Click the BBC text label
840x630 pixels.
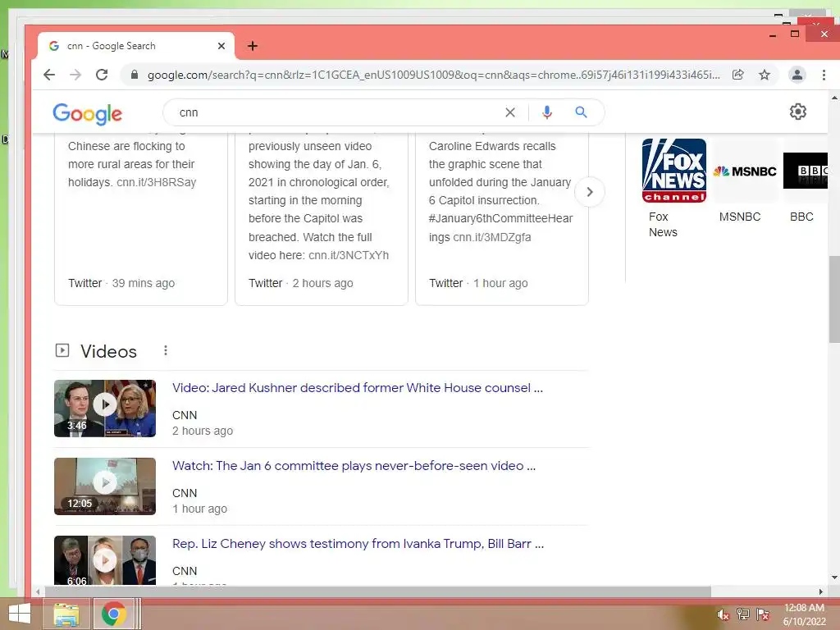click(x=801, y=217)
